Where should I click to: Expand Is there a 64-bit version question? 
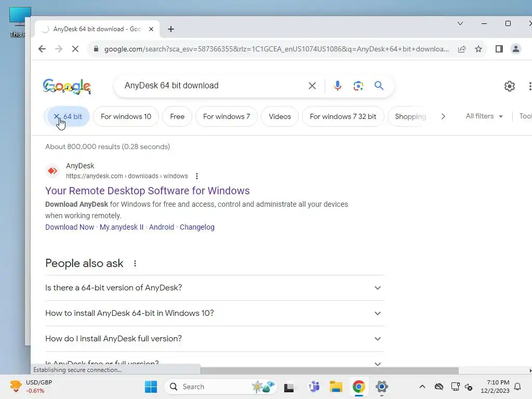215,288
